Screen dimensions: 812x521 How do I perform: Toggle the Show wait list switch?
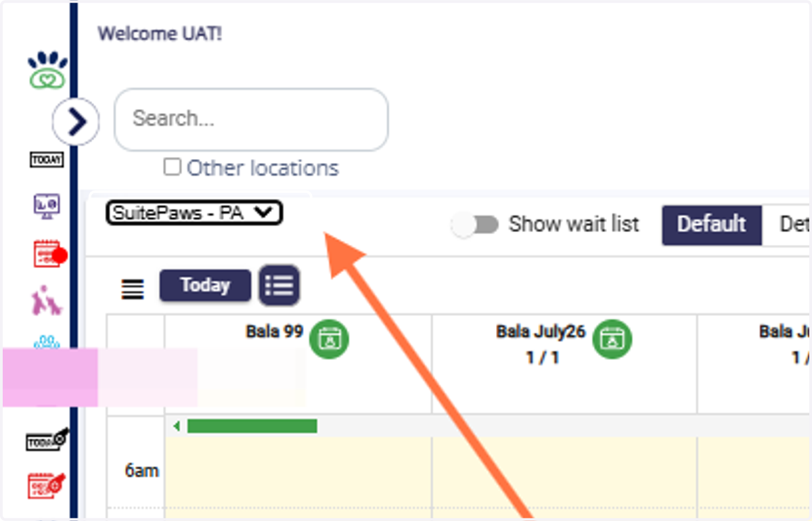475,225
